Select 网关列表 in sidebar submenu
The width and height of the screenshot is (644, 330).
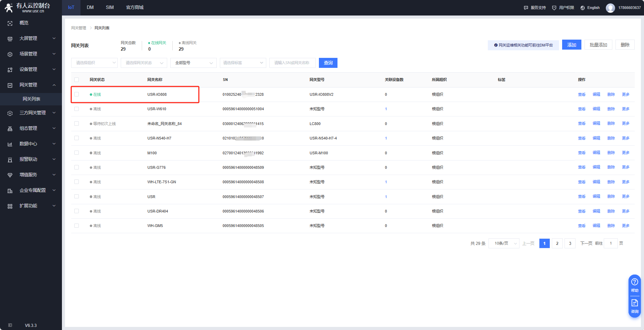click(31, 99)
